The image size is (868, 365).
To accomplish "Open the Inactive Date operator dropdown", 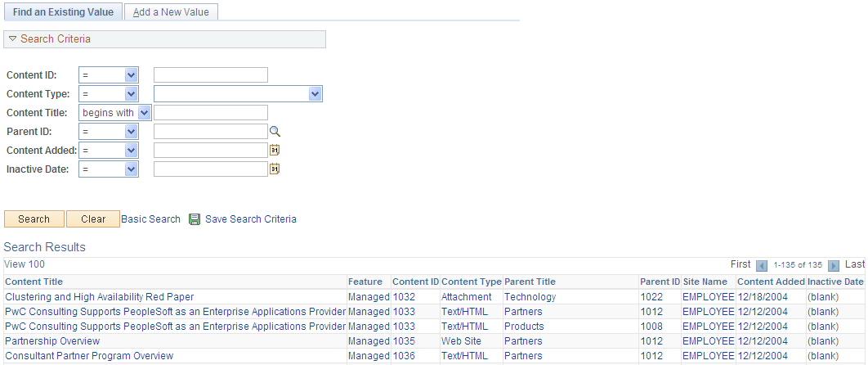I will click(x=109, y=169).
